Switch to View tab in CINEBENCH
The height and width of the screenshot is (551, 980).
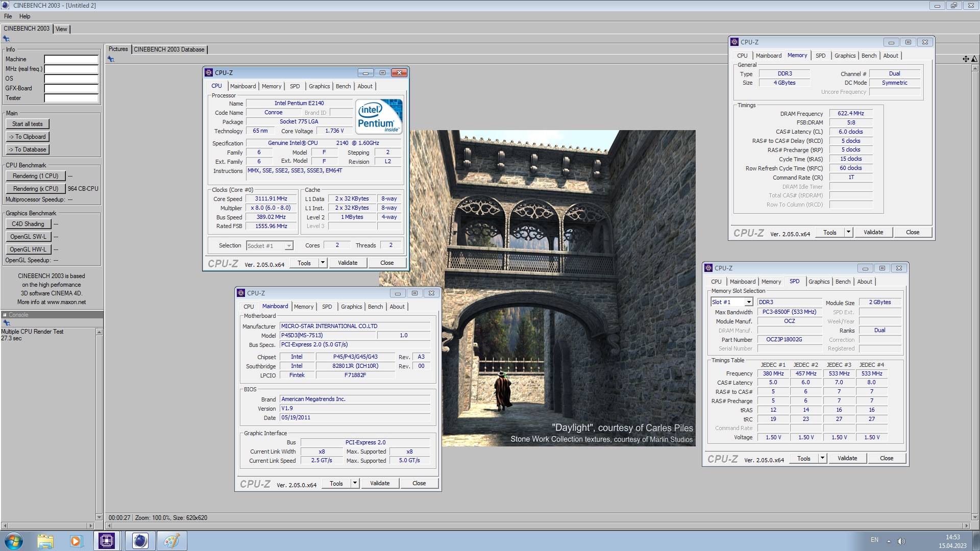[61, 29]
